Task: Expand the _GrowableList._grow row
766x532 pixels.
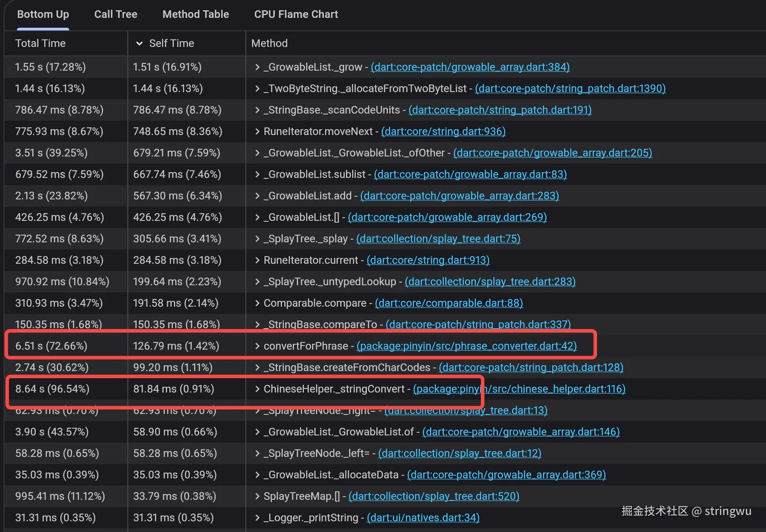Action: [x=257, y=67]
